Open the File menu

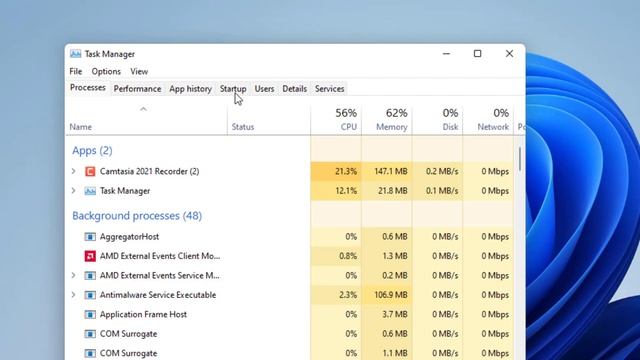(76, 71)
